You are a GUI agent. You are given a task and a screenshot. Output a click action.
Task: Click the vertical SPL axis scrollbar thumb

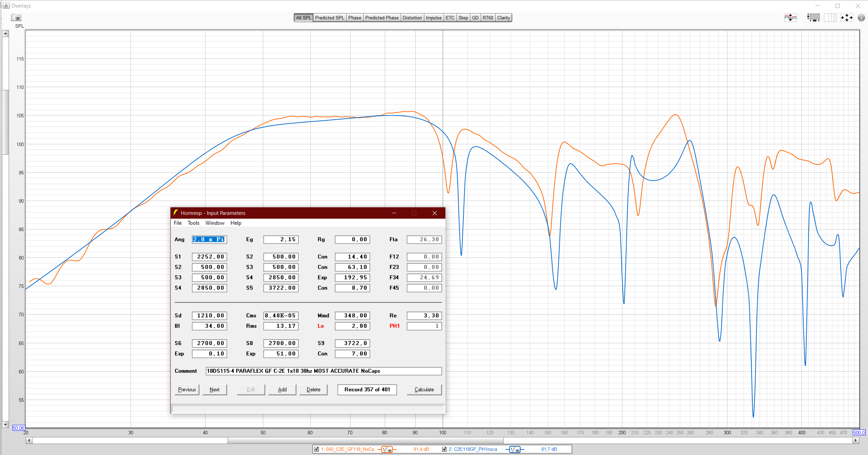click(5, 122)
